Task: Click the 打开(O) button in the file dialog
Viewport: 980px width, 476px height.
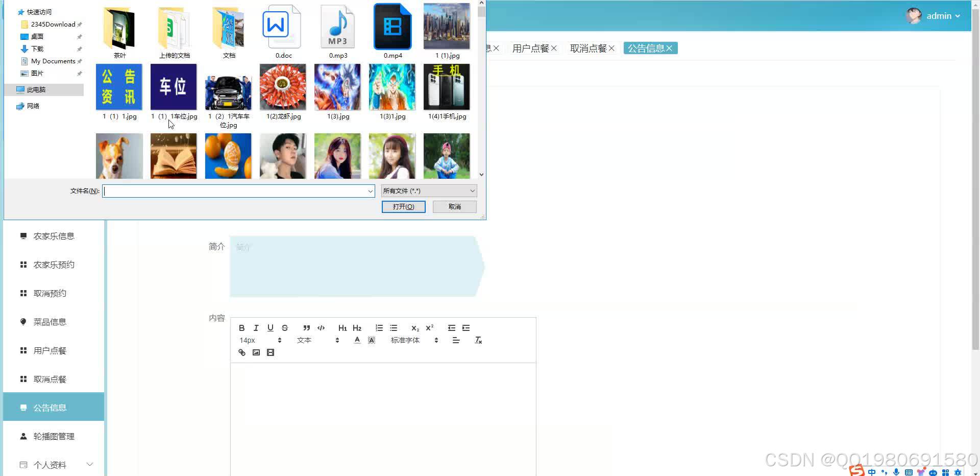Action: [403, 206]
